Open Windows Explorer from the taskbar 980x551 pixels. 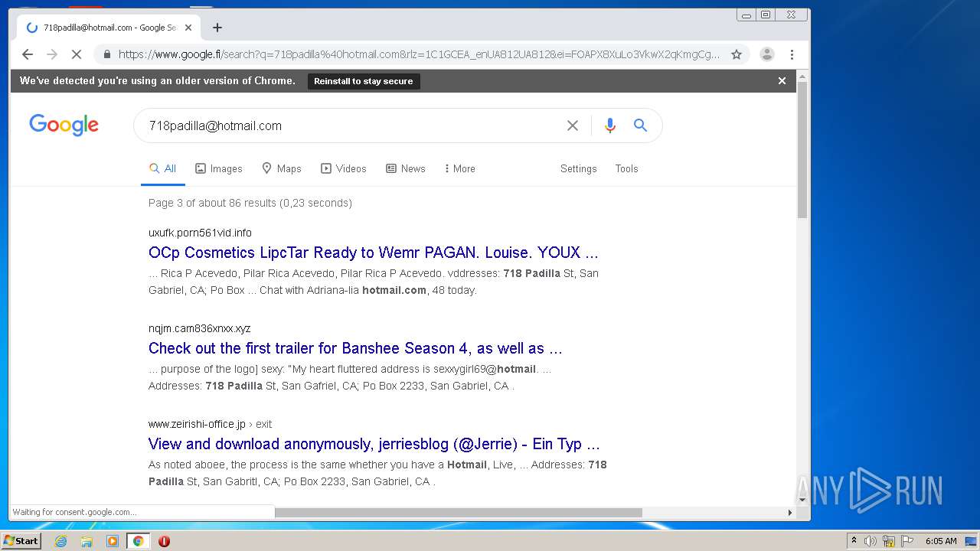pos(87,541)
